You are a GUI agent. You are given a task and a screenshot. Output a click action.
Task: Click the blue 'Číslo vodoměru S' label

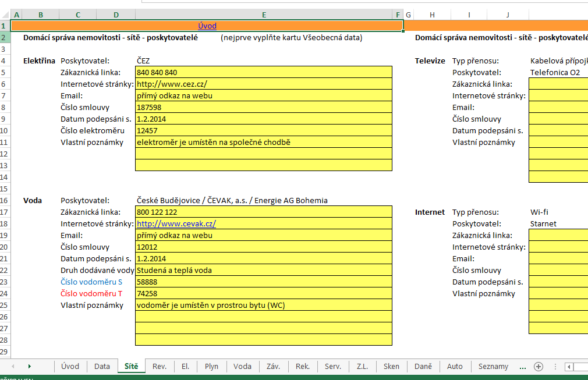point(91,282)
